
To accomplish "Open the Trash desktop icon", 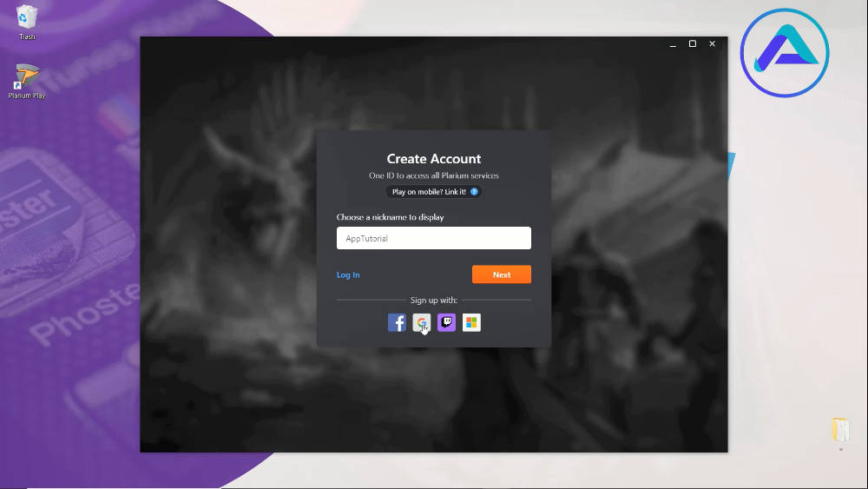I will pos(27,23).
